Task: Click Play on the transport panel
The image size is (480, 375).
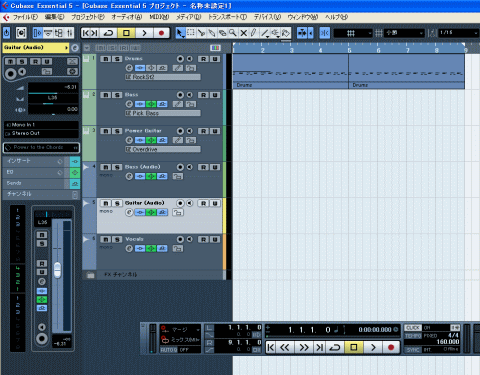Action: 373,348
